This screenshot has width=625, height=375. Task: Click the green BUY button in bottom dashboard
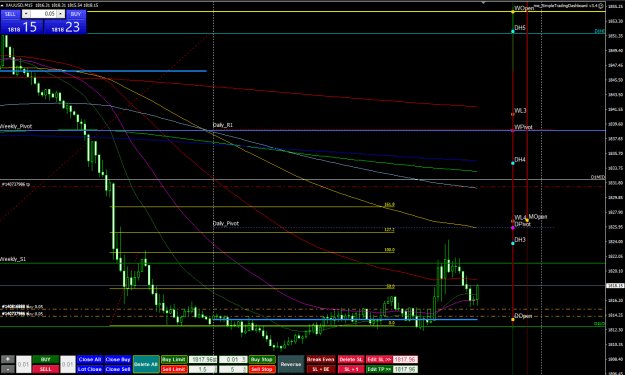point(45,359)
